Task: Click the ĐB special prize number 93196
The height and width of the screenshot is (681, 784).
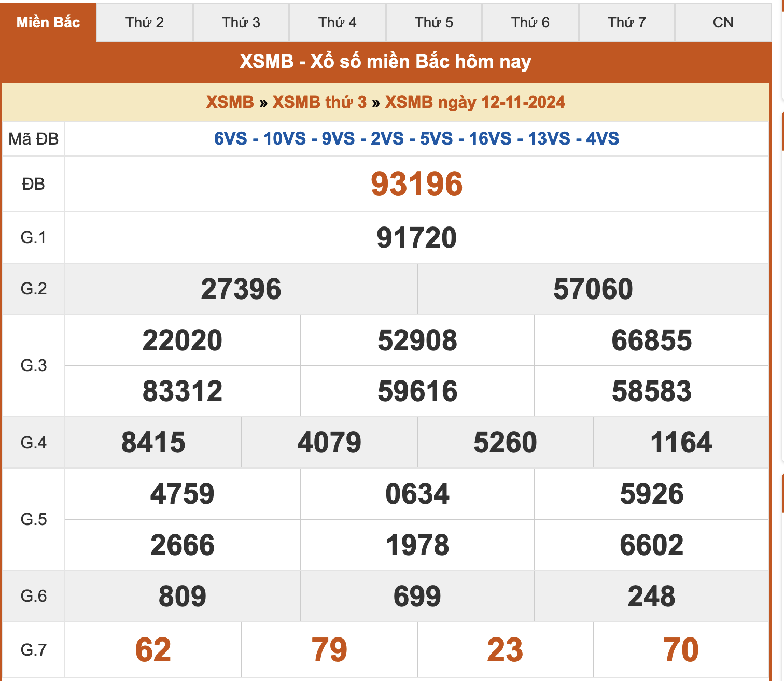Action: [416, 184]
